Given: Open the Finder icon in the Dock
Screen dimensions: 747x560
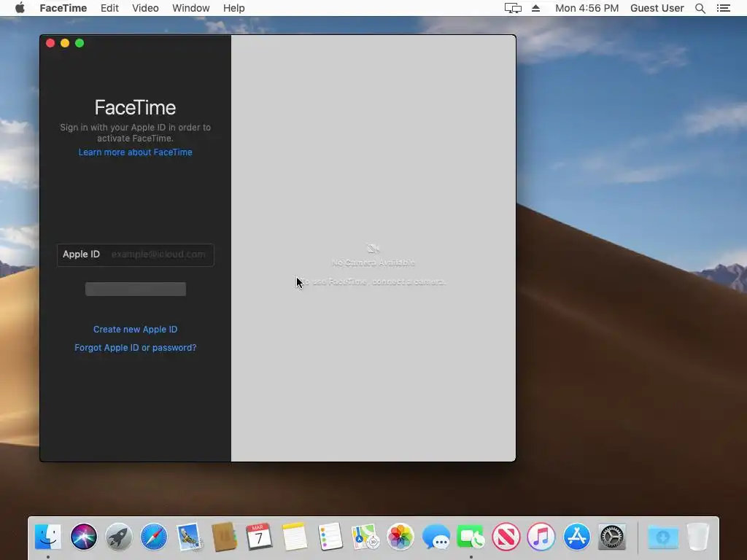Looking at the screenshot, I should [x=48, y=537].
